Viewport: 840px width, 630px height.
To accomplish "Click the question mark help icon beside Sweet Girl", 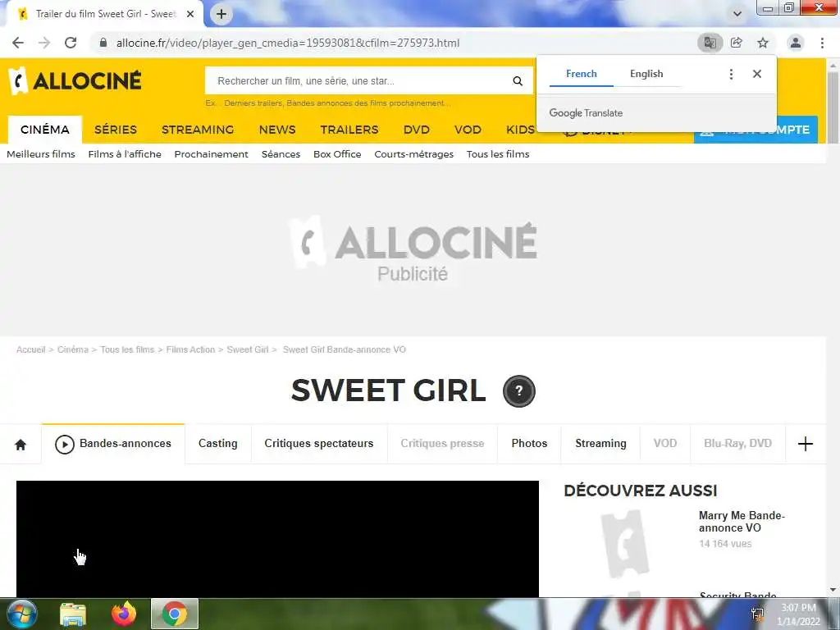I will pyautogui.click(x=518, y=391).
